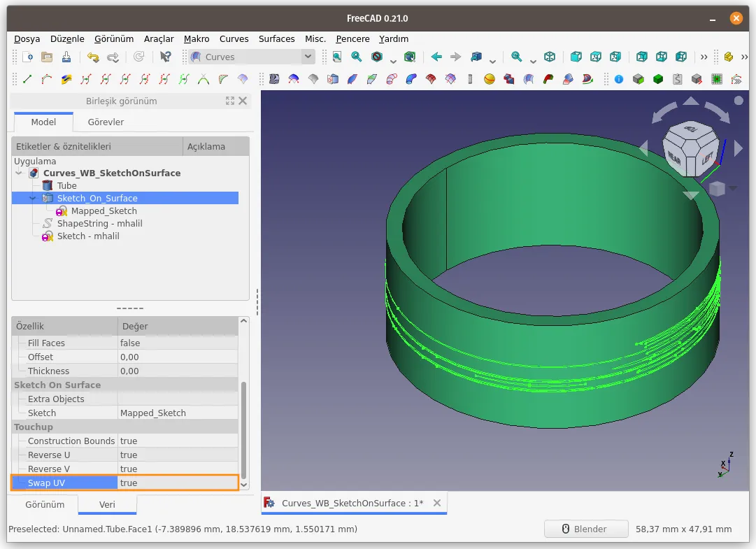The height and width of the screenshot is (549, 756).
Task: Click the forward right arrow icon
Action: (x=455, y=57)
